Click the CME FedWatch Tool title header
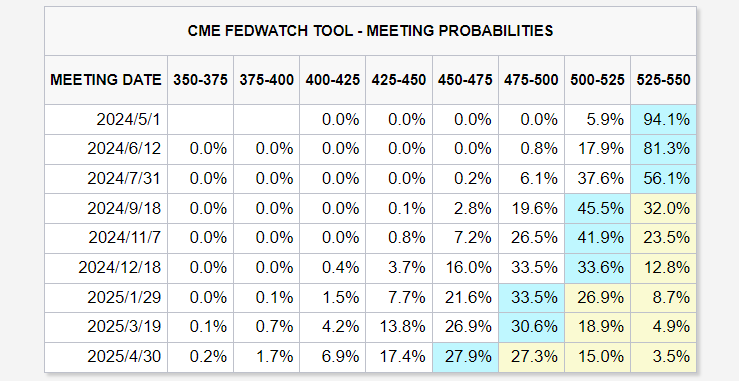The height and width of the screenshot is (381, 739). click(x=370, y=31)
